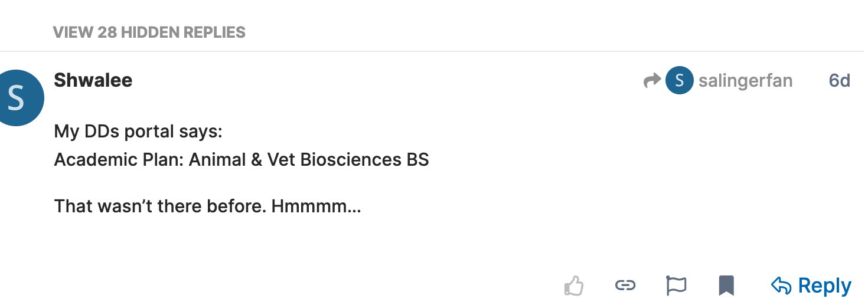Viewport: 868px width, 302px height.
Task: Click "Animal & Vet Biosciences BS" text
Action: point(309,159)
